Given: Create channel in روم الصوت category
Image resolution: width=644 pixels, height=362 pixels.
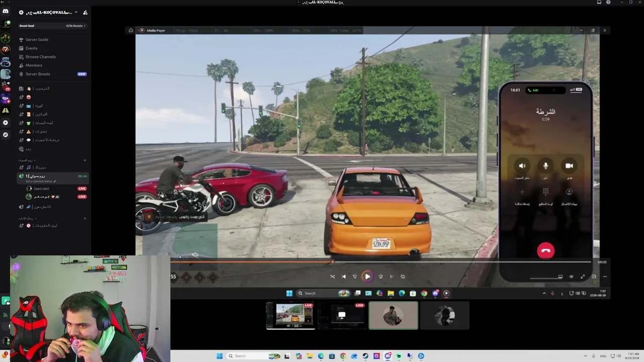Looking at the screenshot, I should coord(85,160).
